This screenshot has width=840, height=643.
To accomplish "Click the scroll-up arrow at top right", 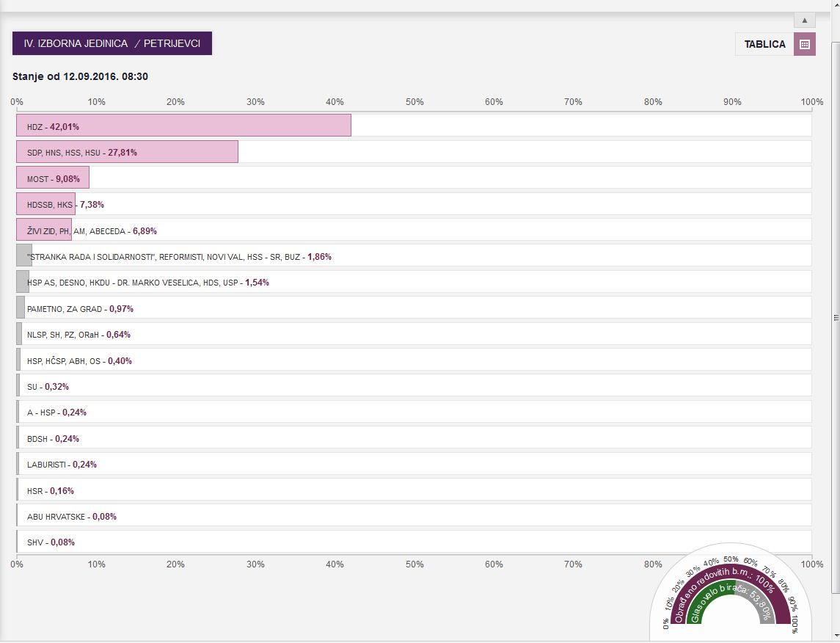I will click(804, 21).
